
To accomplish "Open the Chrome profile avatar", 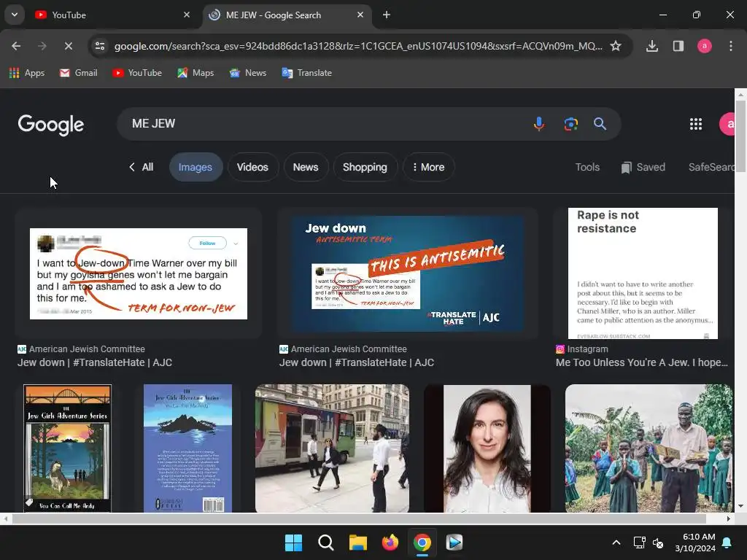I will click(704, 46).
